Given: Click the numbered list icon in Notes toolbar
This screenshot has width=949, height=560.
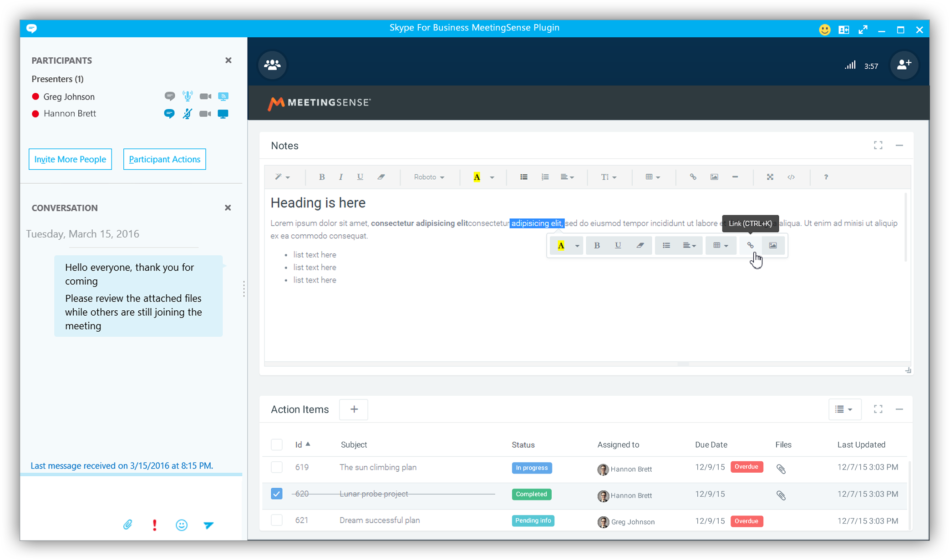Looking at the screenshot, I should coord(545,177).
